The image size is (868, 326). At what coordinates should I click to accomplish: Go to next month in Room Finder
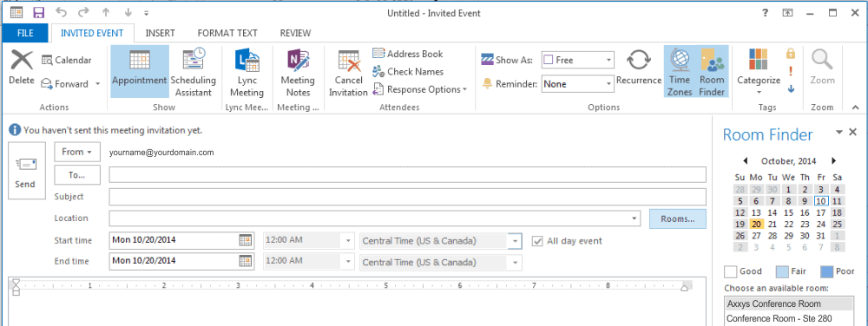[x=833, y=161]
